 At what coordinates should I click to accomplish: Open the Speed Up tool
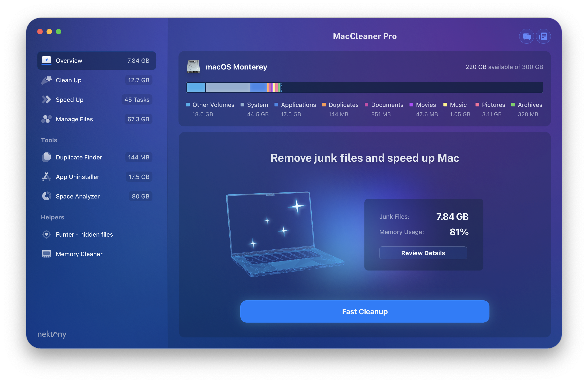point(69,99)
